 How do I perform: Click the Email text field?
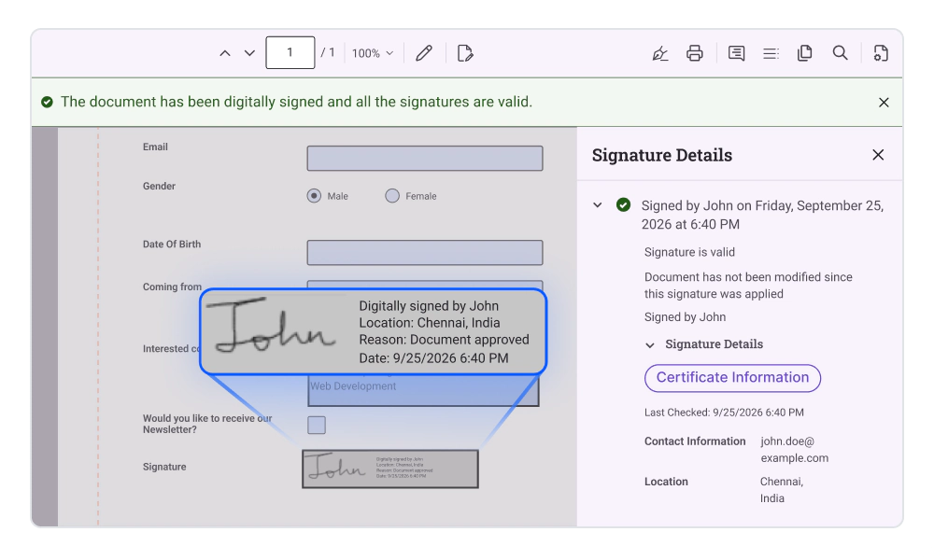click(x=425, y=159)
